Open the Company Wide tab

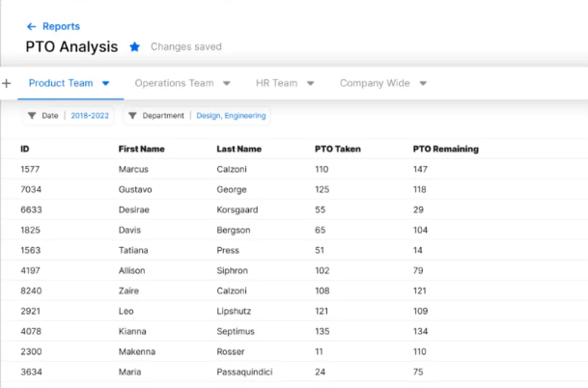[x=375, y=84]
